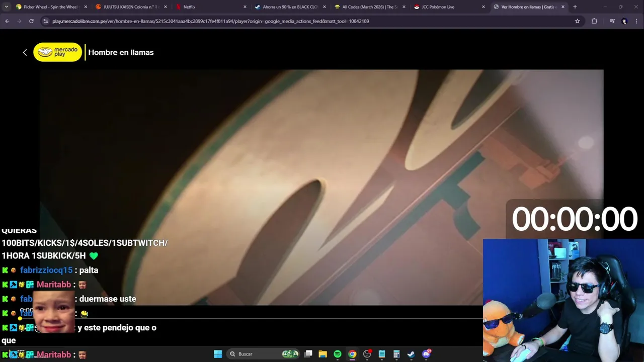
Task: Switch to the Netflix tab
Action: (210, 7)
